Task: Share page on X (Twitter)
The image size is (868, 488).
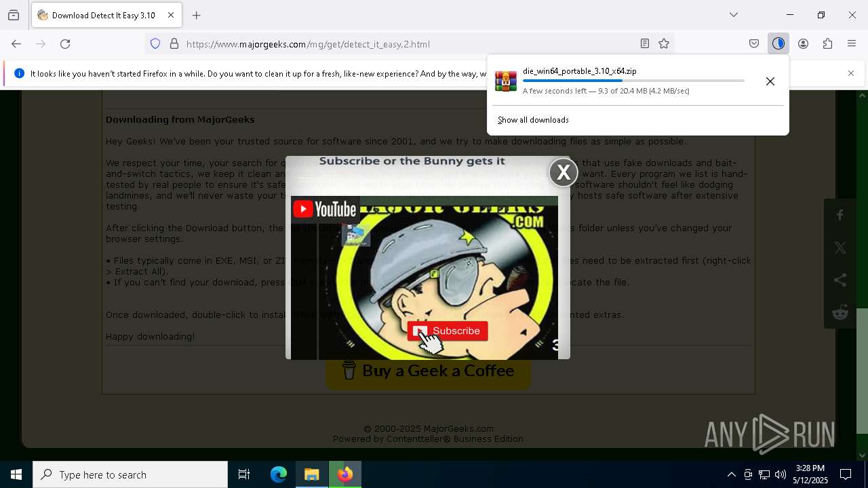Action: [840, 247]
